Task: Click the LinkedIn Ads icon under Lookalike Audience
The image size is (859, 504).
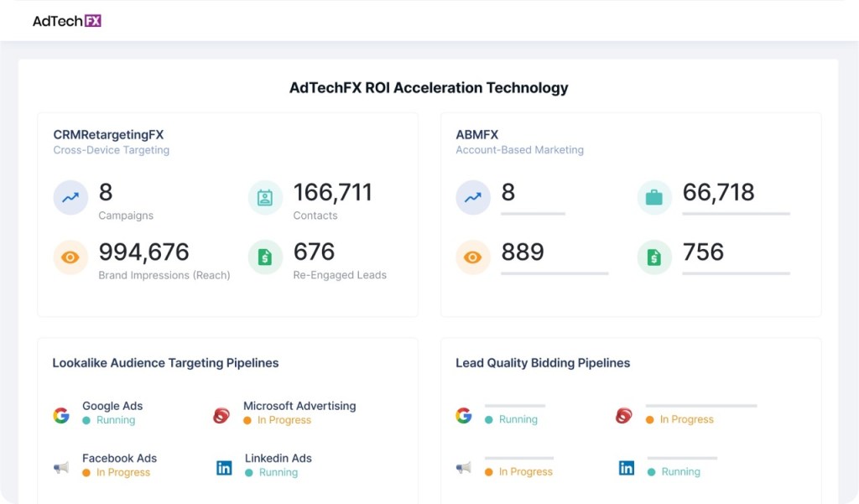Action: click(x=224, y=468)
